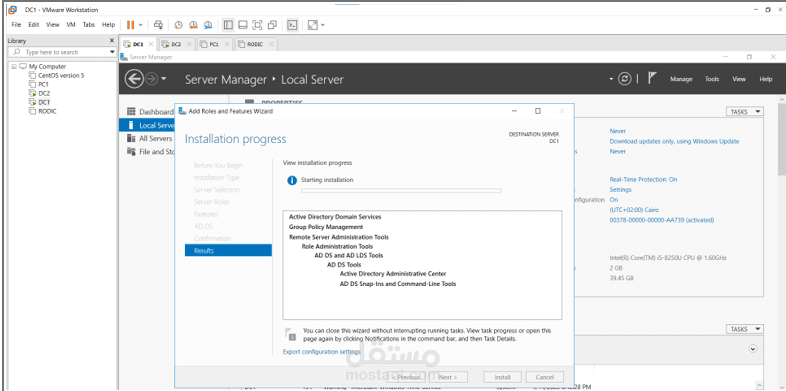Screen dimensions: 786x391
Task: Click the Library search input field
Action: pyautogui.click(x=62, y=52)
